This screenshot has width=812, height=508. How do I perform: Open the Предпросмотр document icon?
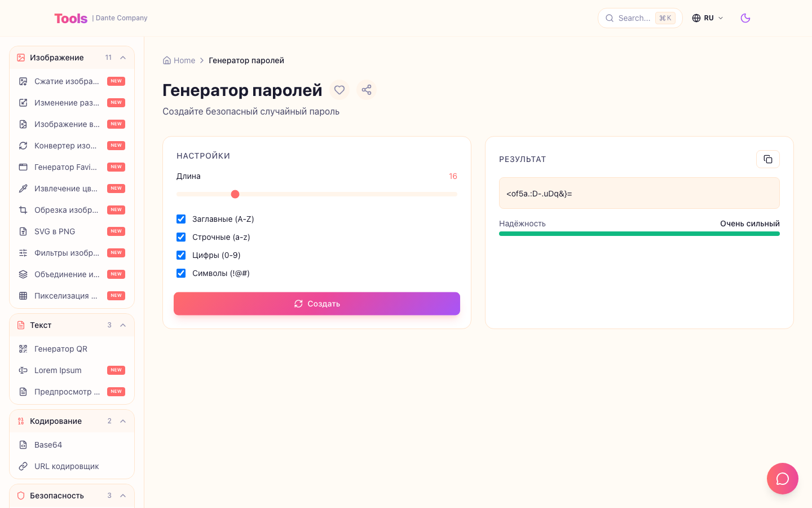tap(23, 392)
